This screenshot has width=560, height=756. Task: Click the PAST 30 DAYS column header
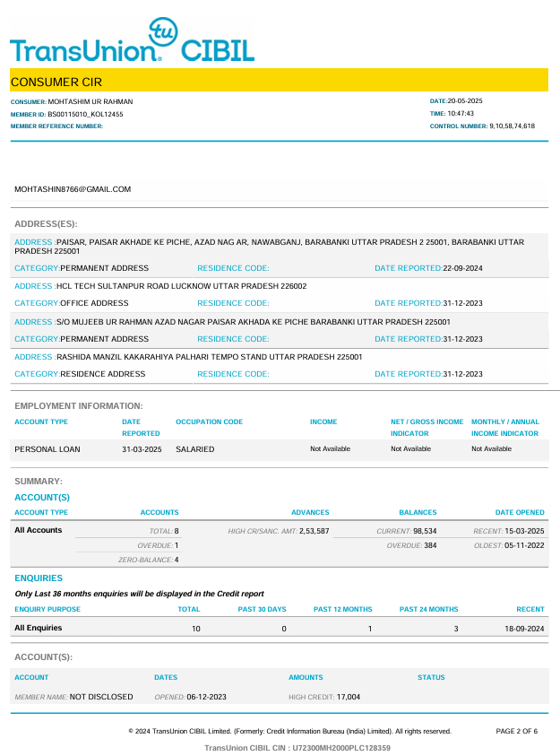click(262, 609)
